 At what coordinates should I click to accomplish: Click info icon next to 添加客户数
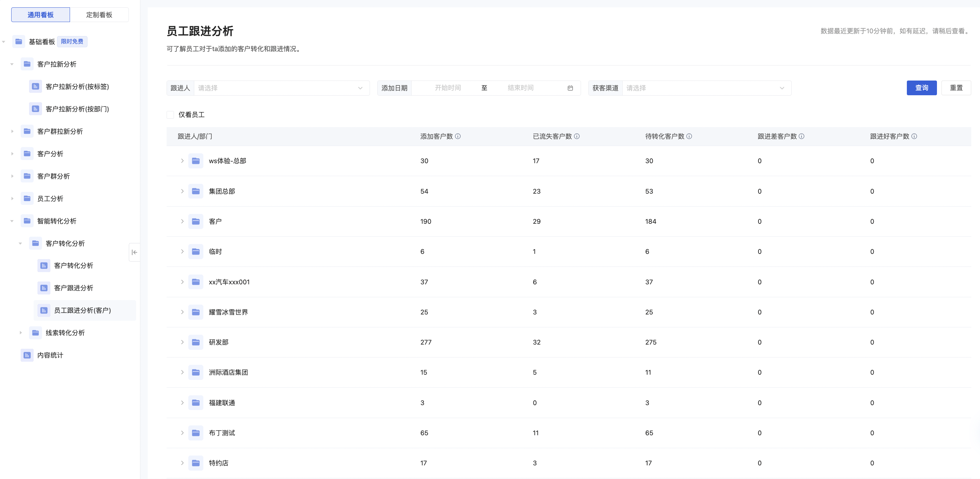(458, 136)
